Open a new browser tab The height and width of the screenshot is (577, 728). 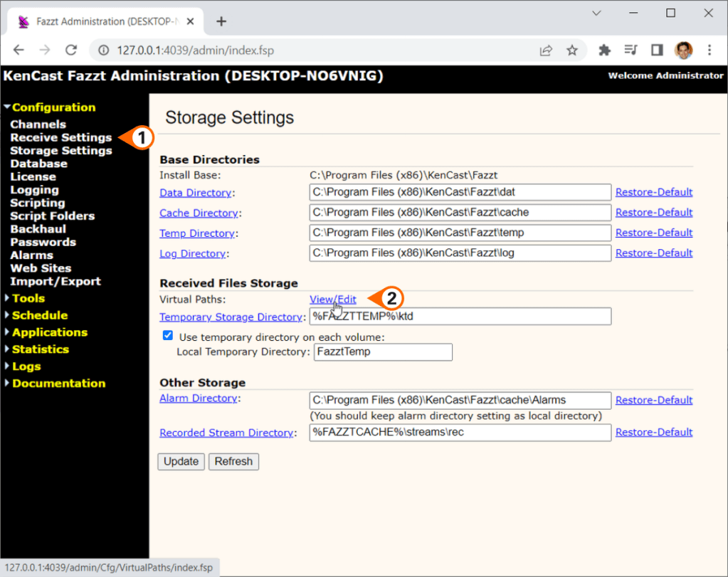[221, 21]
